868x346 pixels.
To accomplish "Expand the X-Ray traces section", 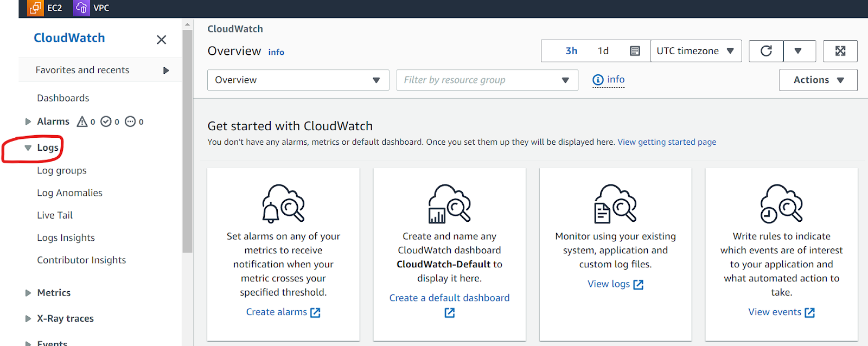I will 28,319.
